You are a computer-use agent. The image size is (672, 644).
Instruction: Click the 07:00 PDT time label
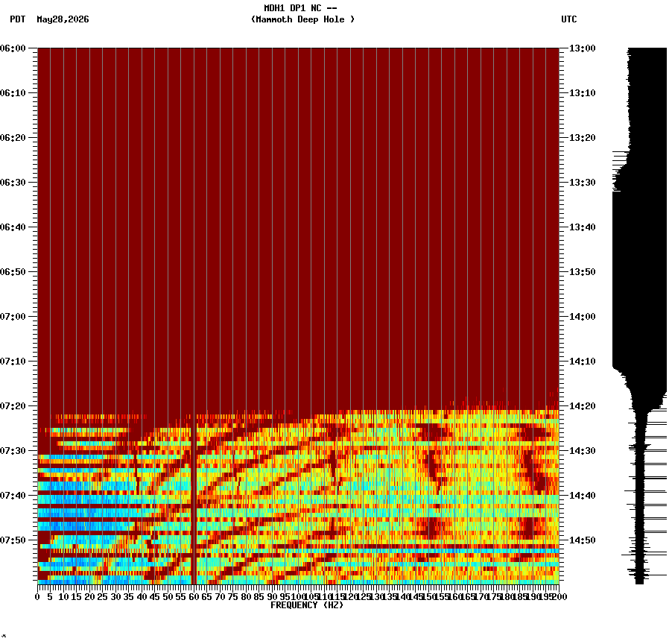click(x=13, y=317)
